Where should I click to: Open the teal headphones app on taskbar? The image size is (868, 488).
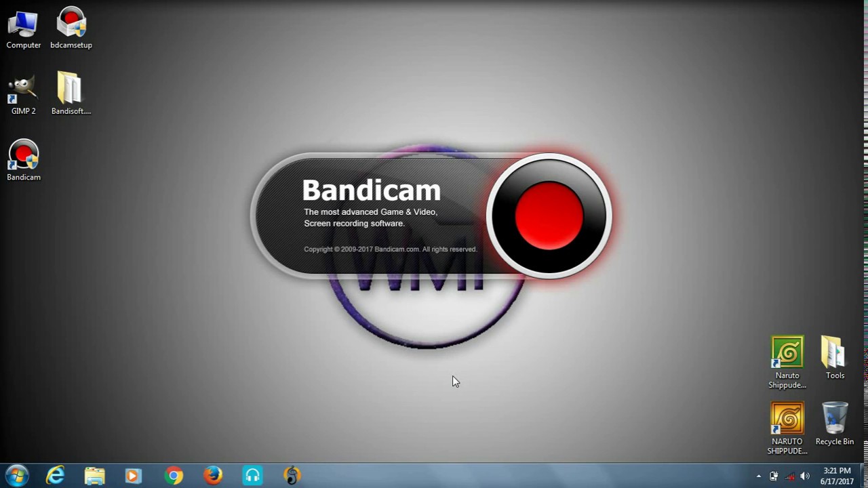252,476
